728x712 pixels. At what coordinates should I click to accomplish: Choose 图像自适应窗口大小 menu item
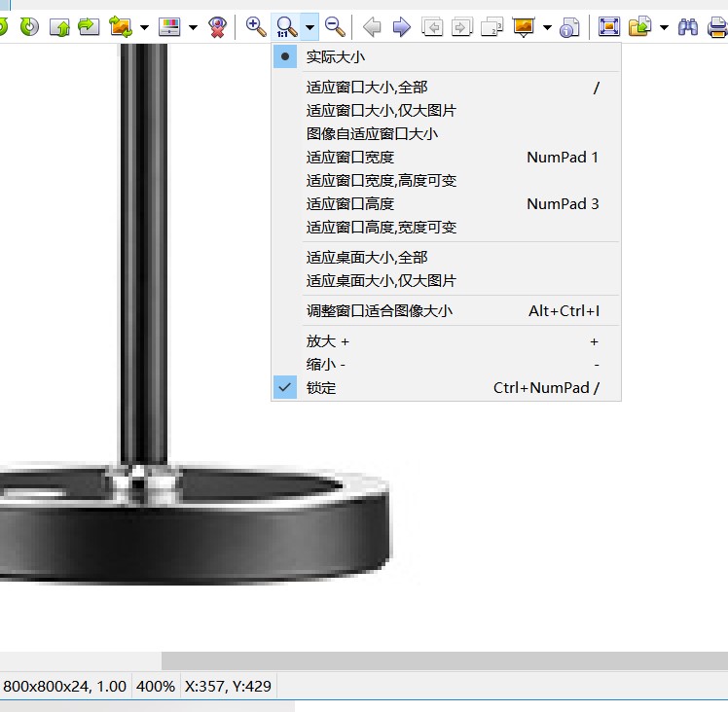pos(446,133)
